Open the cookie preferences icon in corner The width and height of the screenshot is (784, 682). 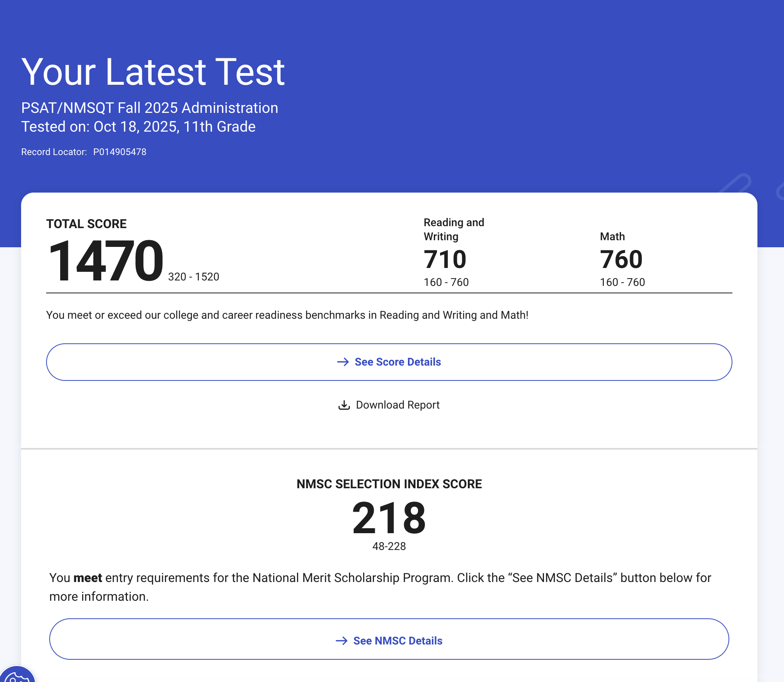click(16, 676)
